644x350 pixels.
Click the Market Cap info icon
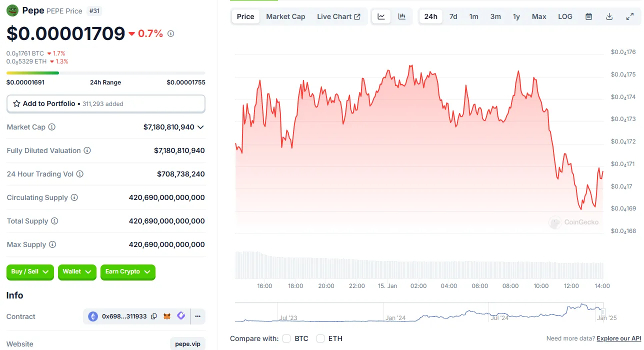51,127
